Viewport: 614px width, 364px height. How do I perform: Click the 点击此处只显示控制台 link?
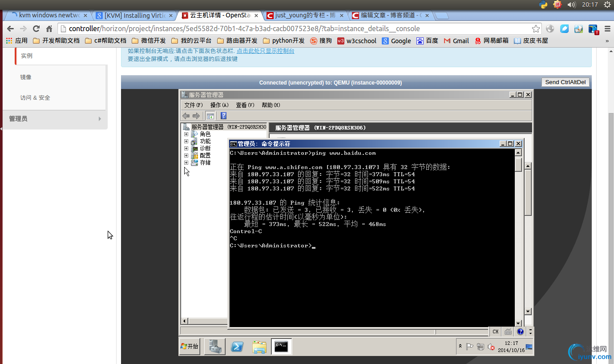pyautogui.click(x=265, y=51)
